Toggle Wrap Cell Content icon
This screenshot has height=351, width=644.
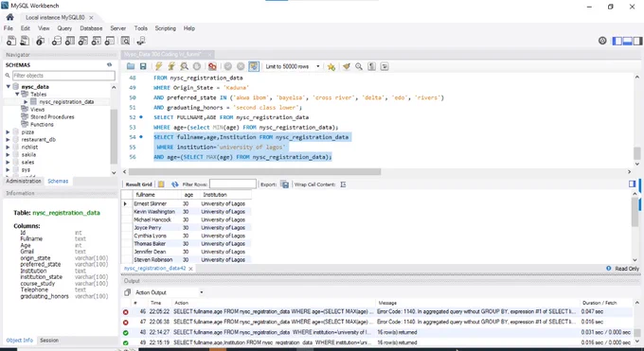pos(343,184)
